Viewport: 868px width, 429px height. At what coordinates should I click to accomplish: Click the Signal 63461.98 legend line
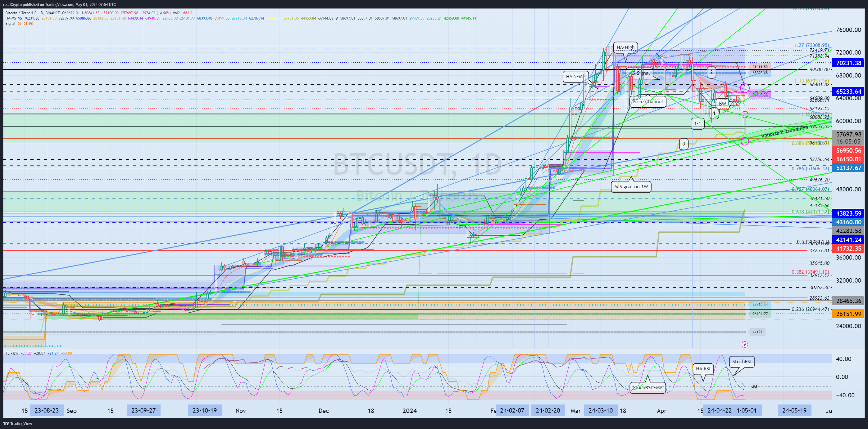tap(19, 24)
